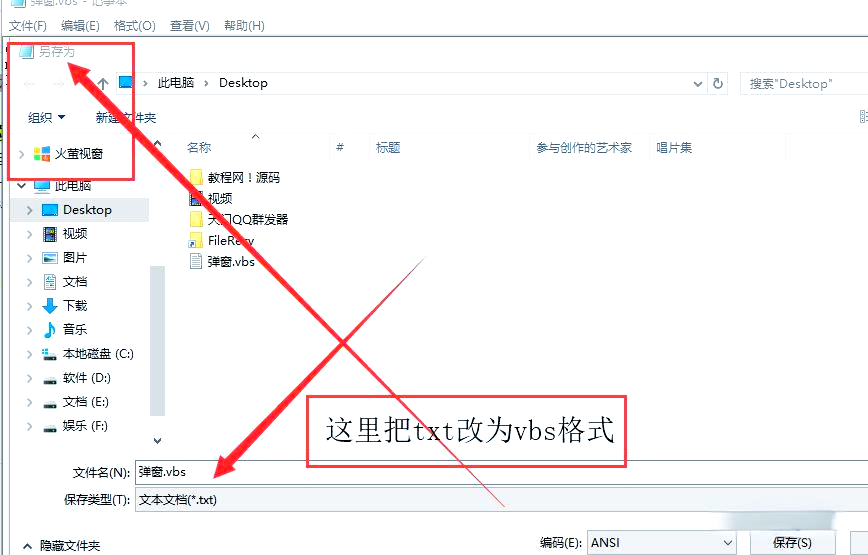
Task: Expand the 娱乐 (F:) tree node
Action: click(x=29, y=427)
